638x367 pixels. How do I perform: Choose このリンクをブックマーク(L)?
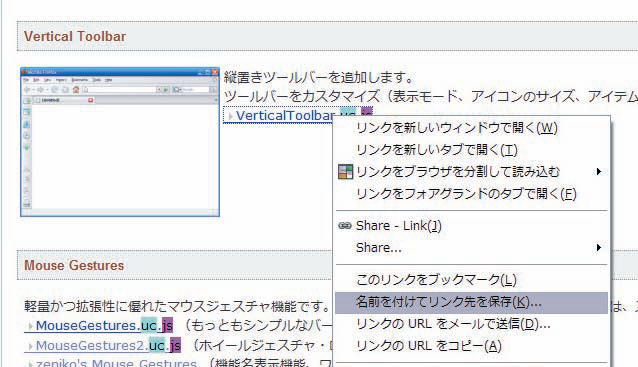[471, 280]
